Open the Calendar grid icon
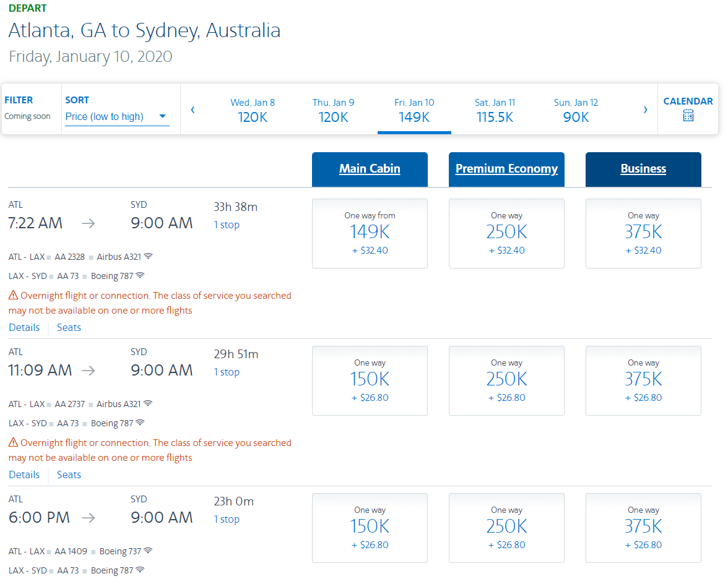 [688, 116]
